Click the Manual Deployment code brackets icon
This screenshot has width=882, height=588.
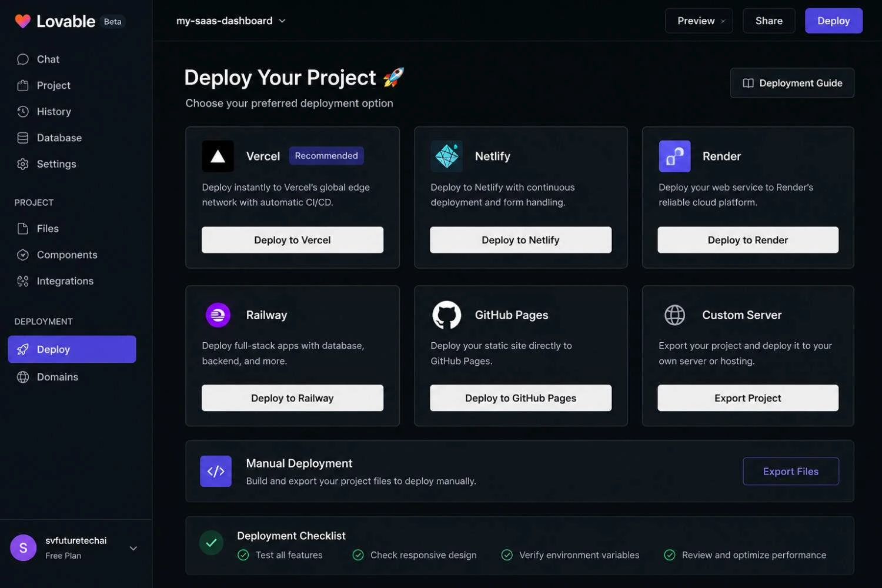click(x=216, y=471)
